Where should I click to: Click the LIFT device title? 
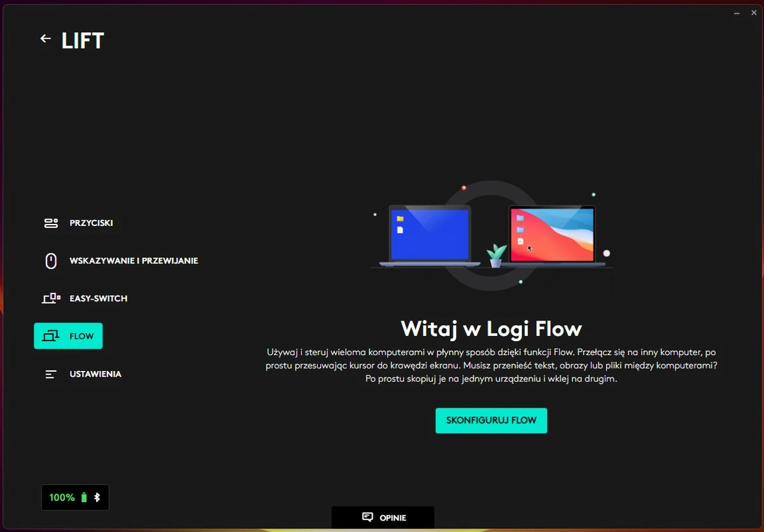tap(83, 40)
